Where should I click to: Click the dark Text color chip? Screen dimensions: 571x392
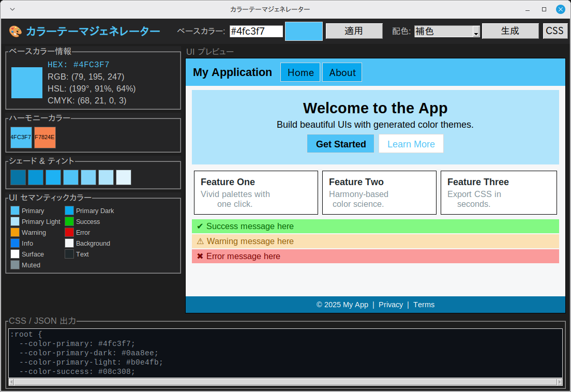pos(69,254)
